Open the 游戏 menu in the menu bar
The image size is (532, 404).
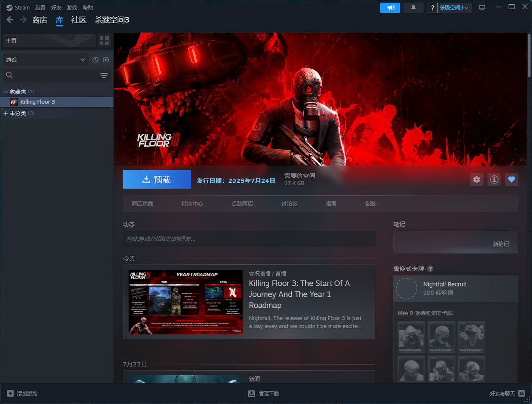tap(72, 7)
